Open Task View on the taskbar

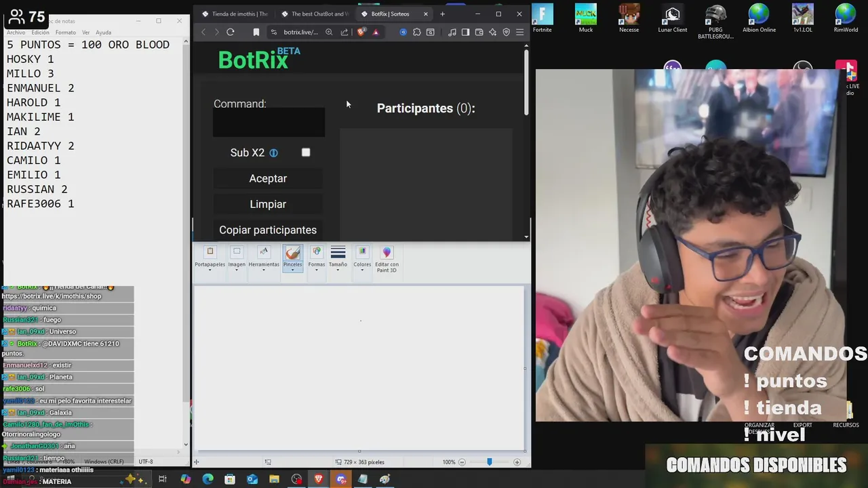pos(163,479)
